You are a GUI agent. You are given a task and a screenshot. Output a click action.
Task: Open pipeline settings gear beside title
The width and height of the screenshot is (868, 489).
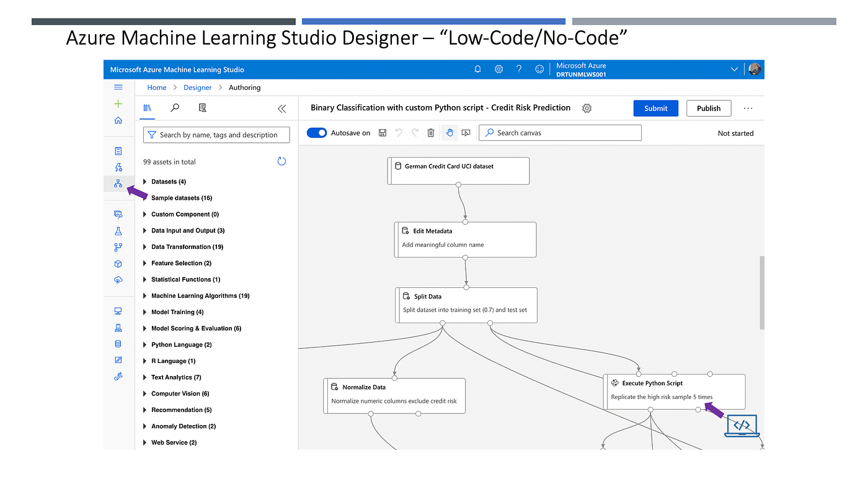[587, 108]
